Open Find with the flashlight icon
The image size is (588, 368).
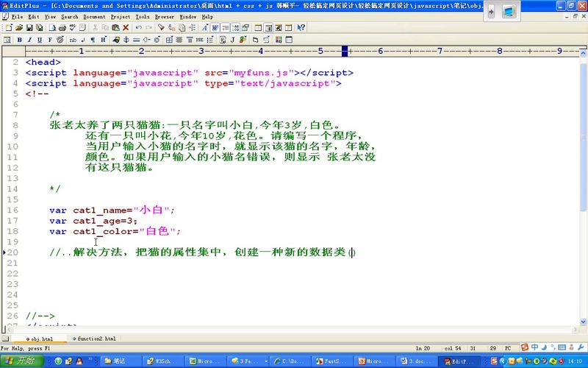click(x=161, y=27)
